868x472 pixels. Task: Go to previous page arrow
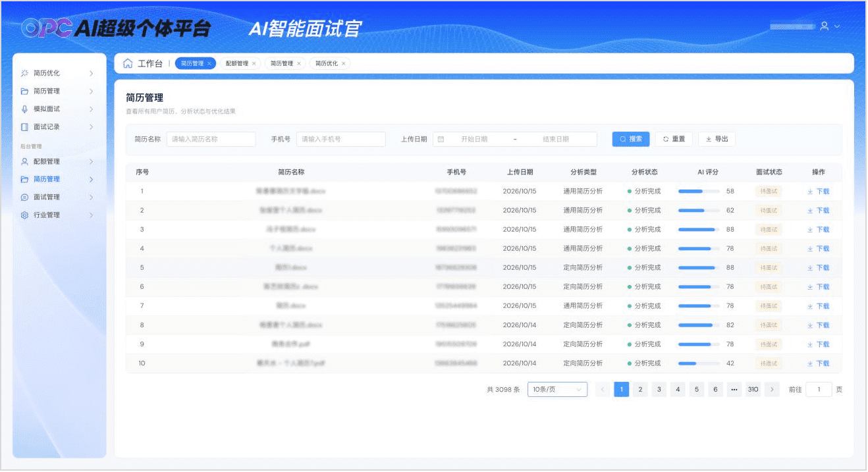[603, 389]
